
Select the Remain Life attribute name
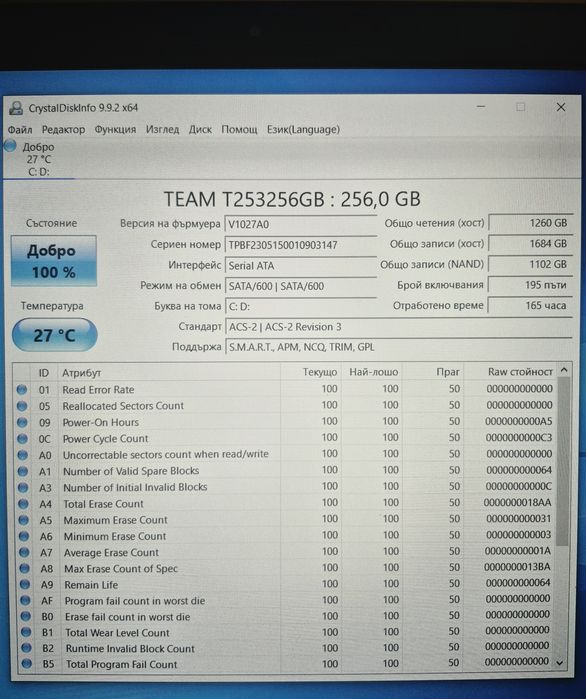pos(91,585)
